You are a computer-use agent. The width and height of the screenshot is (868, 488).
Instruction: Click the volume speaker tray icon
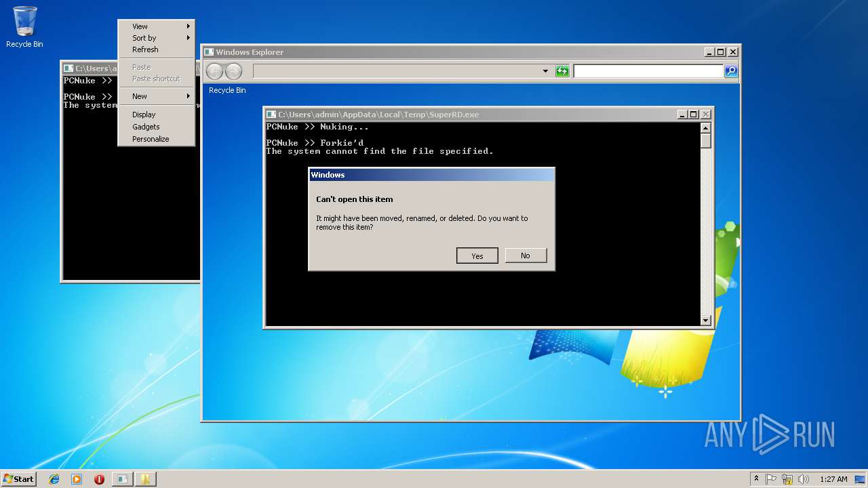pos(803,479)
